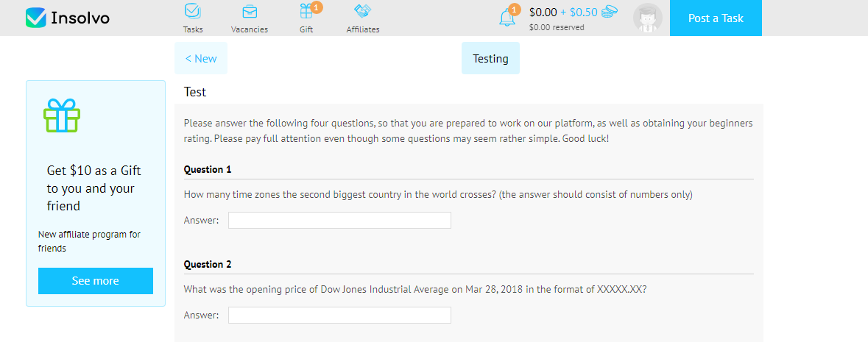868x342 pixels.
Task: Click the + $0.50 bonus amount
Action: [579, 12]
